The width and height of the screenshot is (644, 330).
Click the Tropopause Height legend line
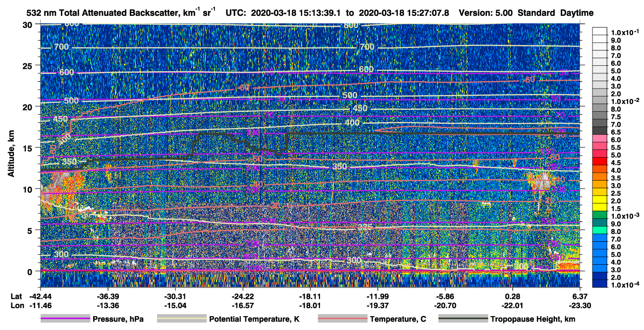[x=463, y=319]
